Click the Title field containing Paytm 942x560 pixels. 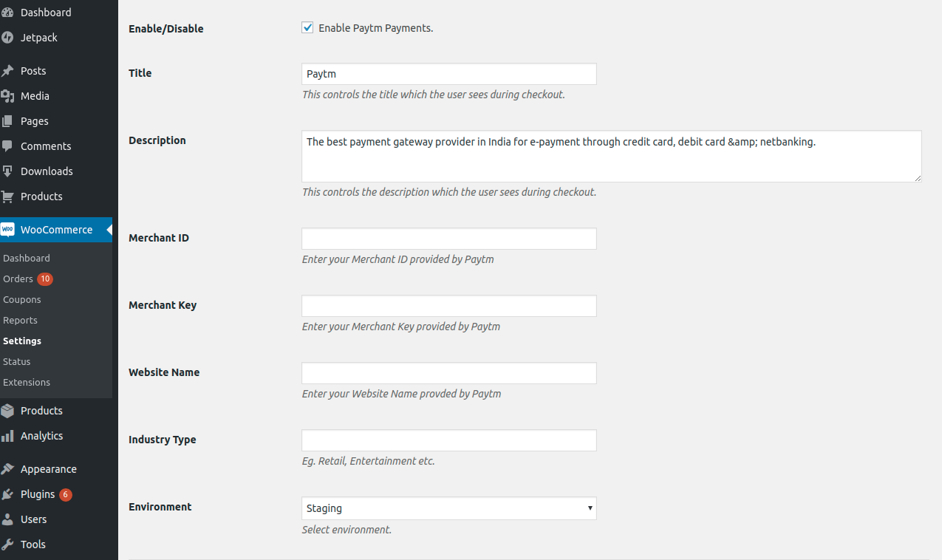tap(449, 74)
